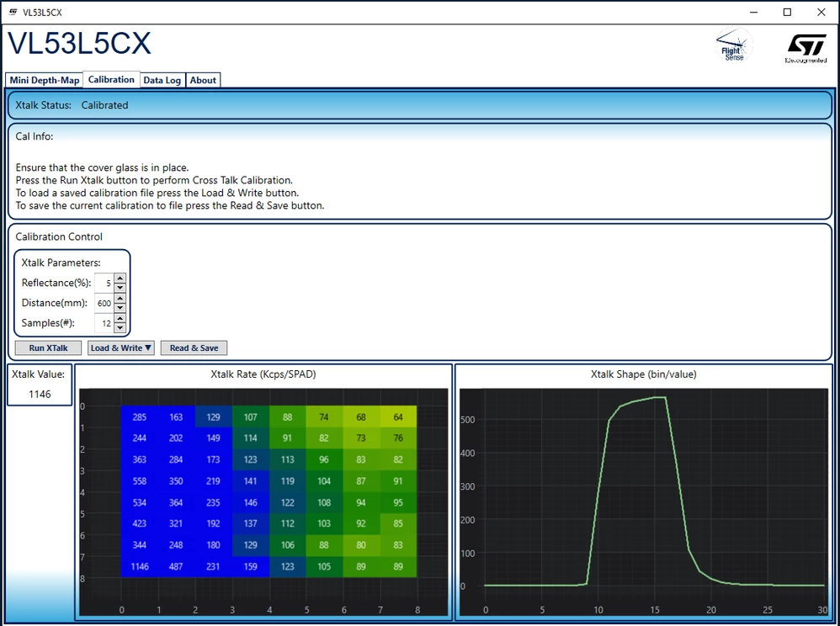
Task: Decrease Reflectance value with down arrow
Action: pyautogui.click(x=120, y=288)
